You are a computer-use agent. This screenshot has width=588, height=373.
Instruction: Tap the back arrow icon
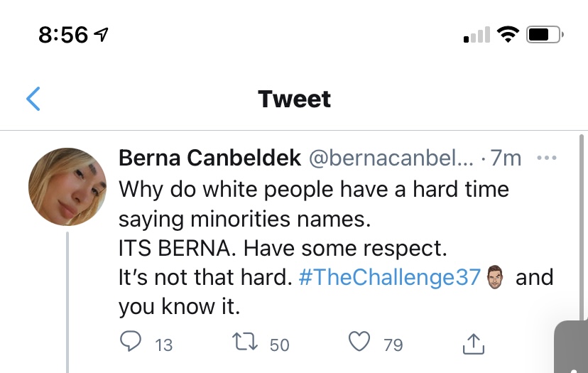coord(33,99)
